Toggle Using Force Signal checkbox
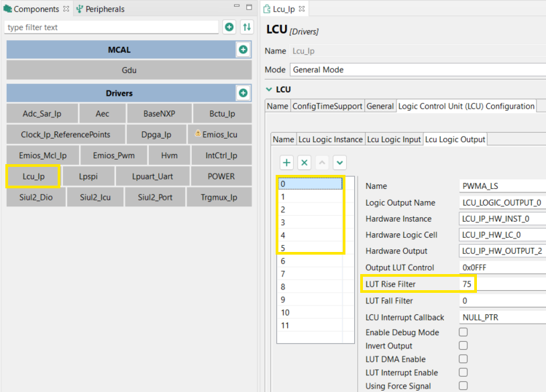The width and height of the screenshot is (546, 392). click(x=463, y=385)
